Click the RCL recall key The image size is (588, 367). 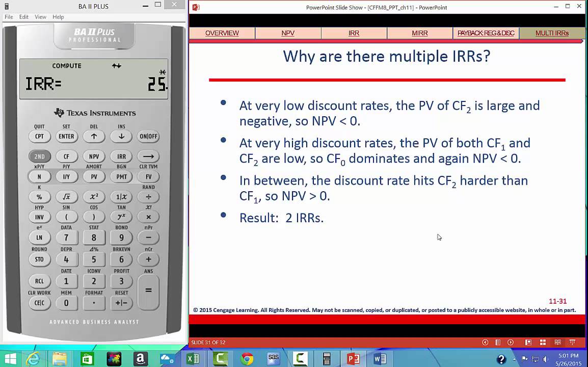[x=39, y=281]
